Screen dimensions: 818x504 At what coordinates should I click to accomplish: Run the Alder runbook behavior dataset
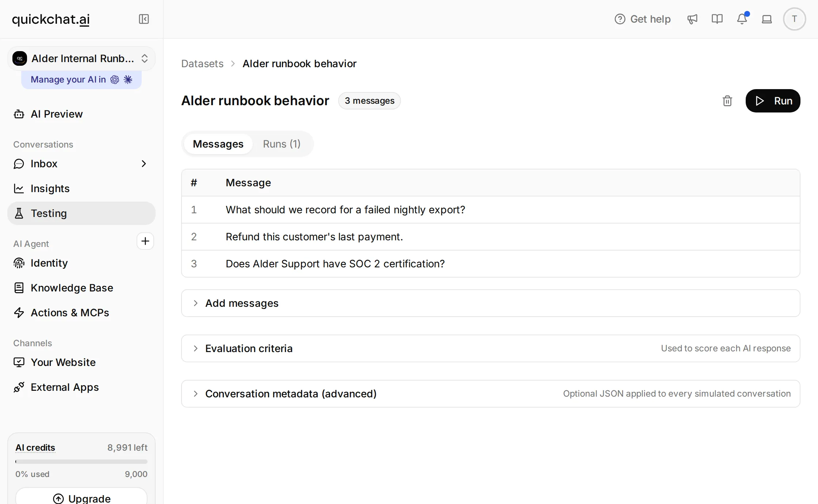[773, 101]
